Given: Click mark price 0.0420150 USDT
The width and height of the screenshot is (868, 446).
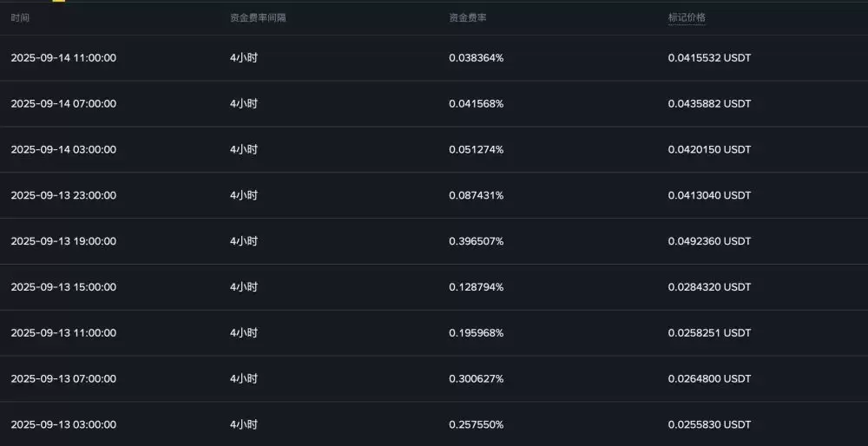Looking at the screenshot, I should [x=709, y=150].
